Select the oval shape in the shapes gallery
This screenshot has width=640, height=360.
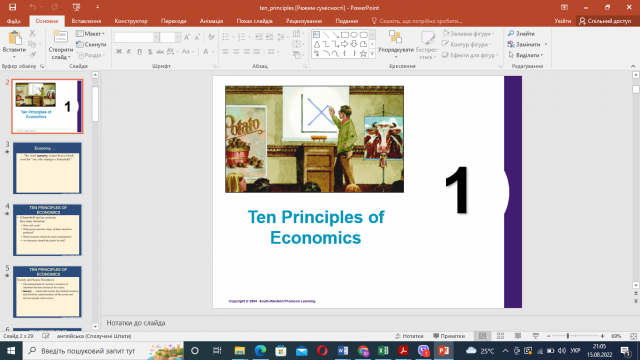click(x=354, y=35)
